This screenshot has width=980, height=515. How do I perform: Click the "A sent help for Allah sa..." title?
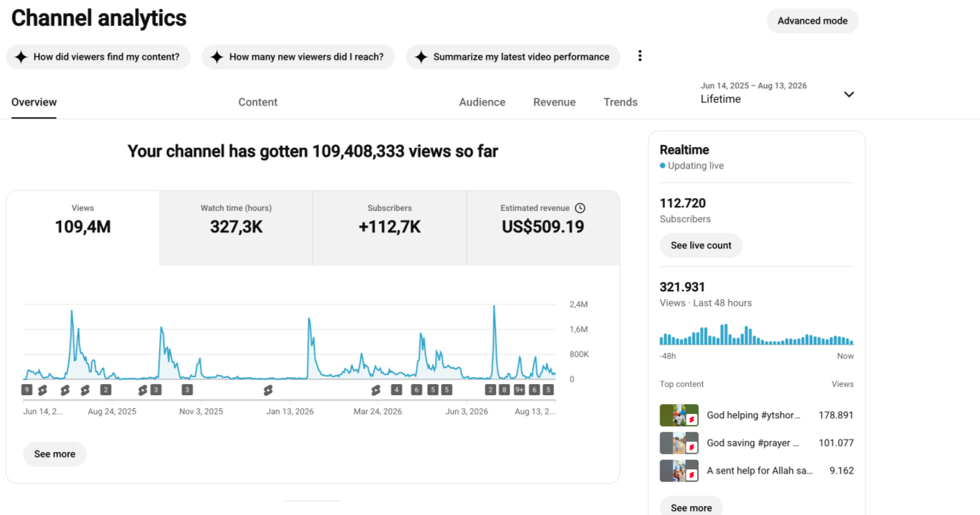[759, 471]
